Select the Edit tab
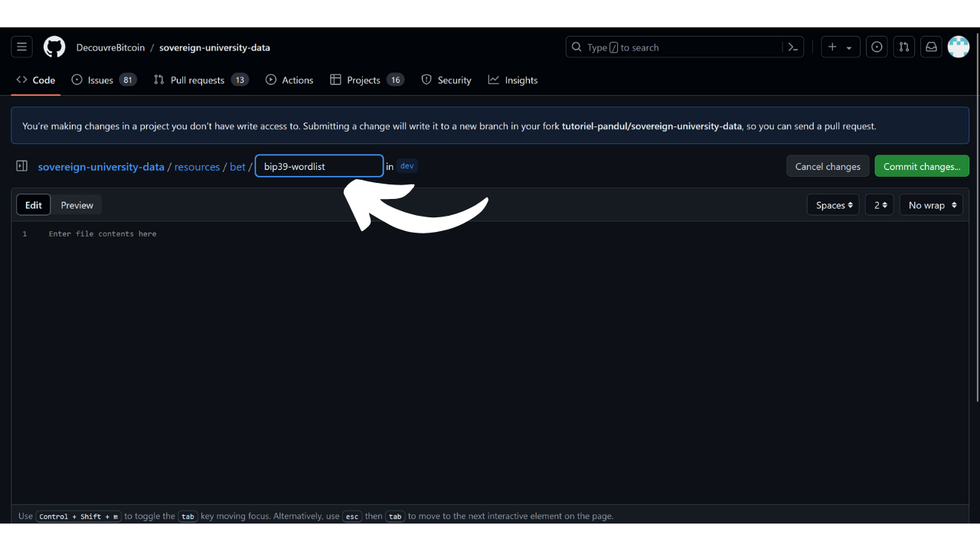 point(34,205)
